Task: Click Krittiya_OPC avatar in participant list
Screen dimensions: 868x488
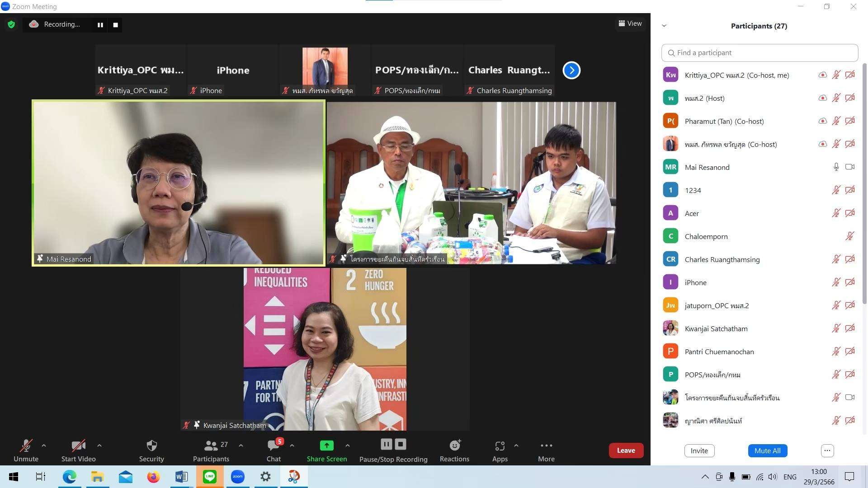Action: point(670,75)
